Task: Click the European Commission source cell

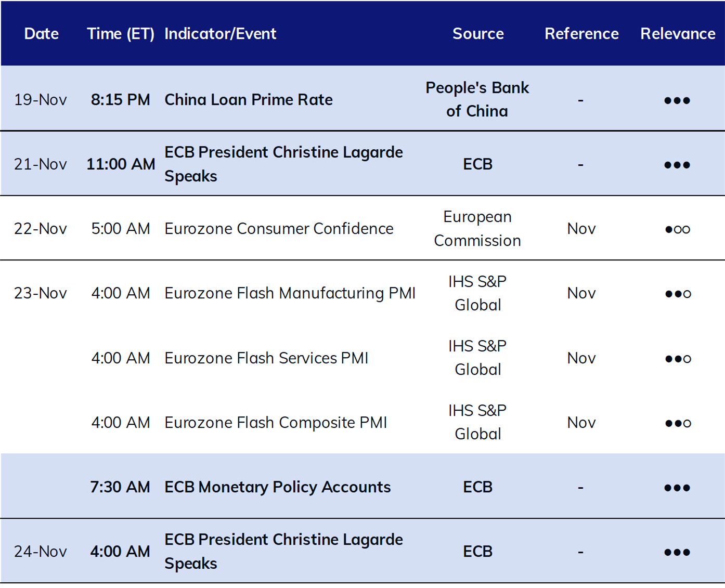Action: [477, 229]
